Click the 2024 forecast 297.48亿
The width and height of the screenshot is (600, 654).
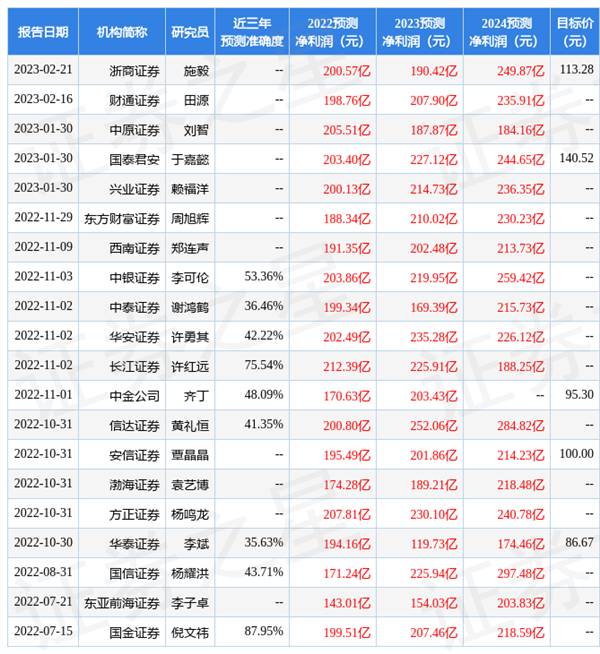pyautogui.click(x=520, y=574)
